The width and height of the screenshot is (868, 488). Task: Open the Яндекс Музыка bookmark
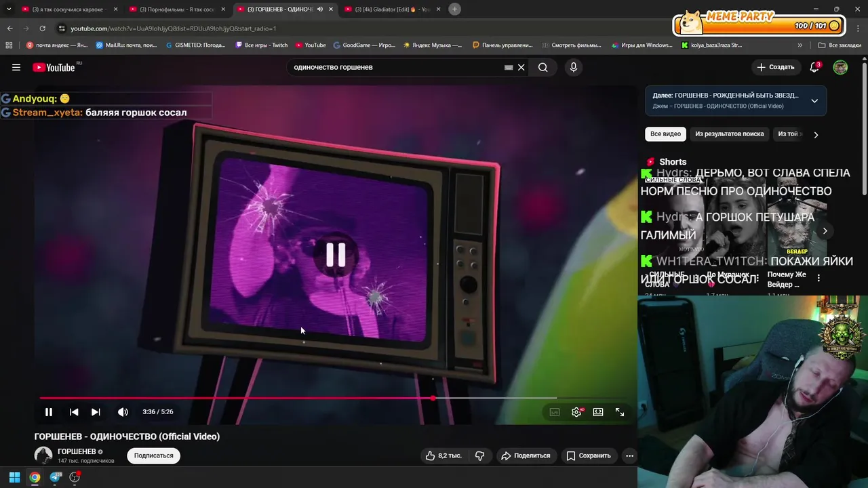(x=433, y=45)
